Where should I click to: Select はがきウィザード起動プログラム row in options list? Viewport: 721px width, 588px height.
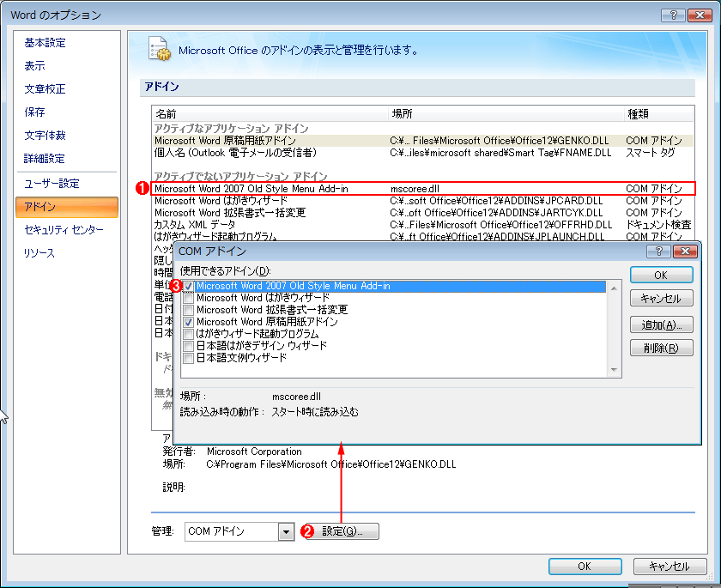point(422,236)
